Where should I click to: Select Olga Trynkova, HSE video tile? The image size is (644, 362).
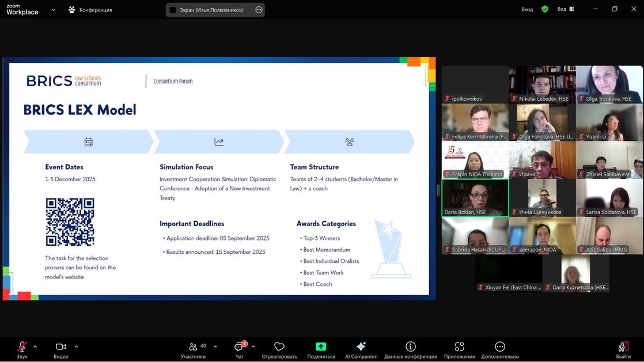coord(609,84)
